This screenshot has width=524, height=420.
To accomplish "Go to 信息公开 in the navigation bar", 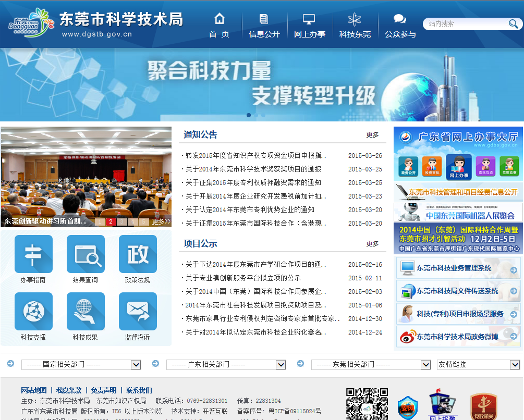I will [264, 26].
